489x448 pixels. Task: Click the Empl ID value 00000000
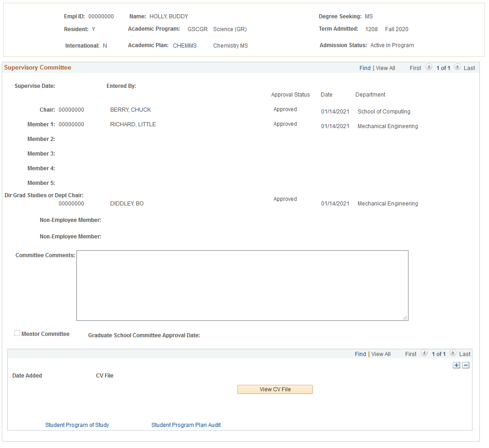tap(101, 16)
